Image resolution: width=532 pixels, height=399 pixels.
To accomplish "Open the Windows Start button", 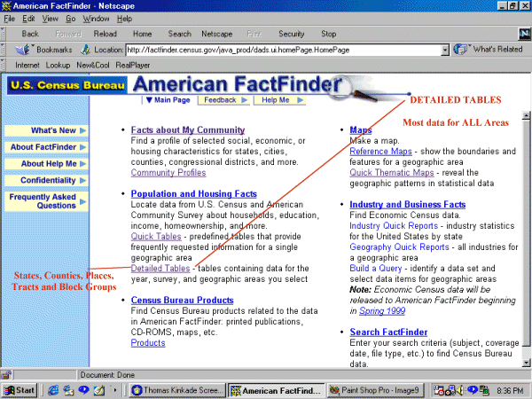I will click(x=20, y=389).
